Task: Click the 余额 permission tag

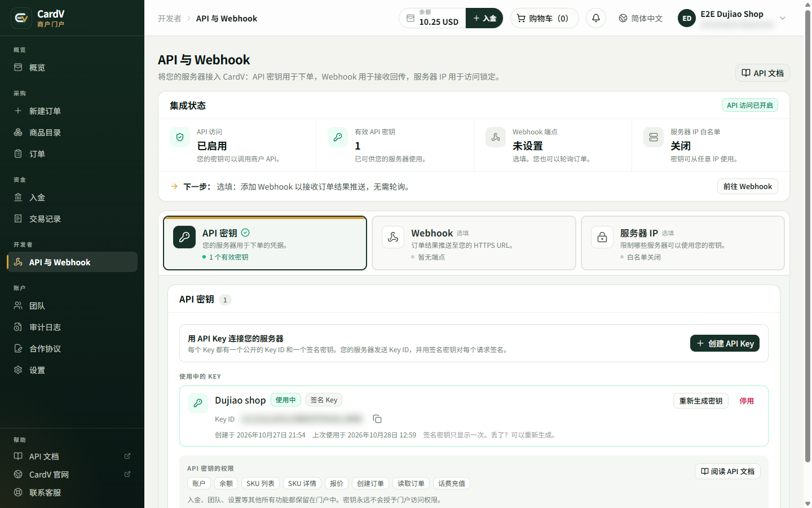Action: tap(226, 483)
